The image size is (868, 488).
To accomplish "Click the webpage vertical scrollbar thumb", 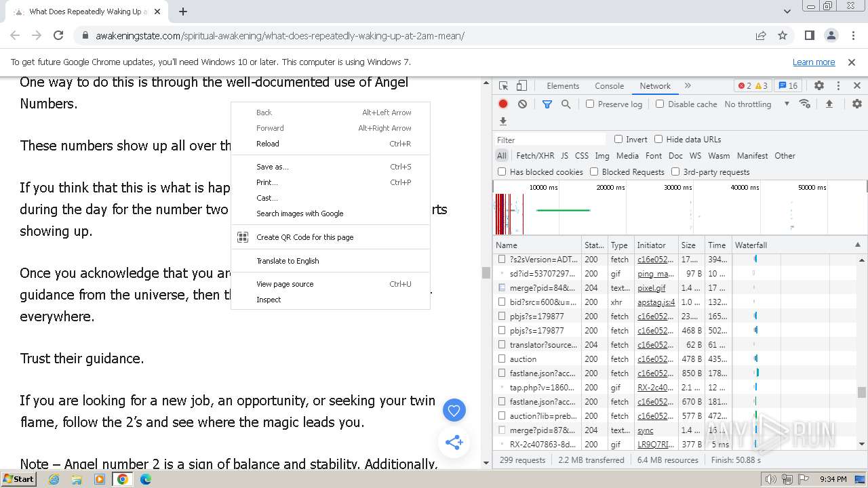I will 486,272.
